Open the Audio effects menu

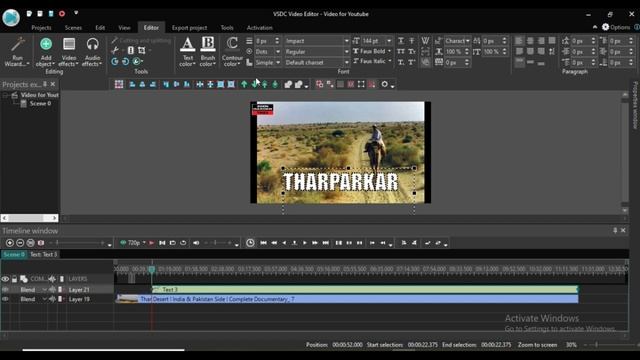92,51
